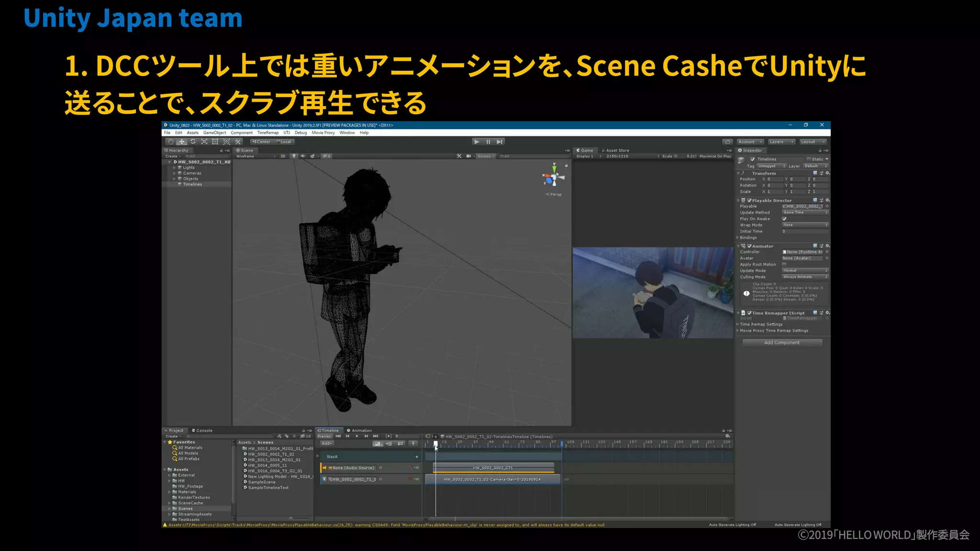The height and width of the screenshot is (551, 980).
Task: Adjust the Game view Scale slider
Action: coord(679,156)
